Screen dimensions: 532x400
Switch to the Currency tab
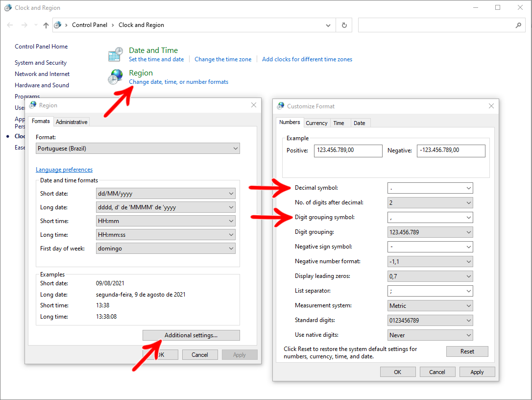coord(316,123)
